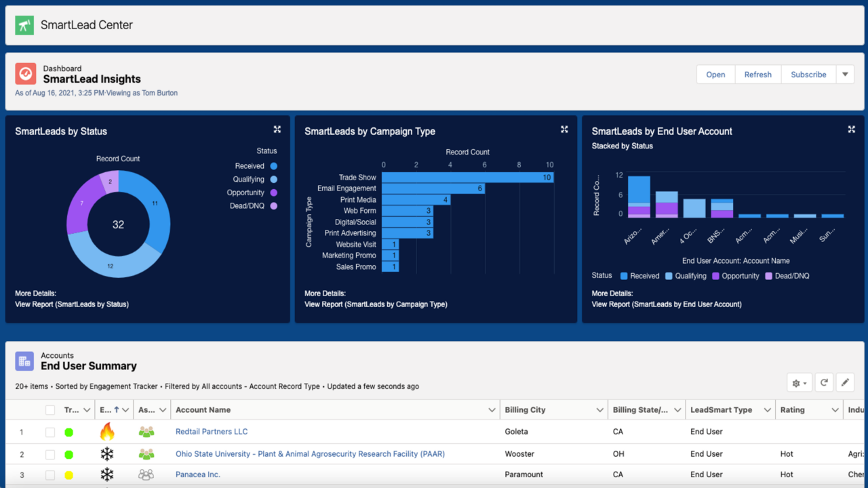Click the pencil edit list icon

tap(845, 382)
